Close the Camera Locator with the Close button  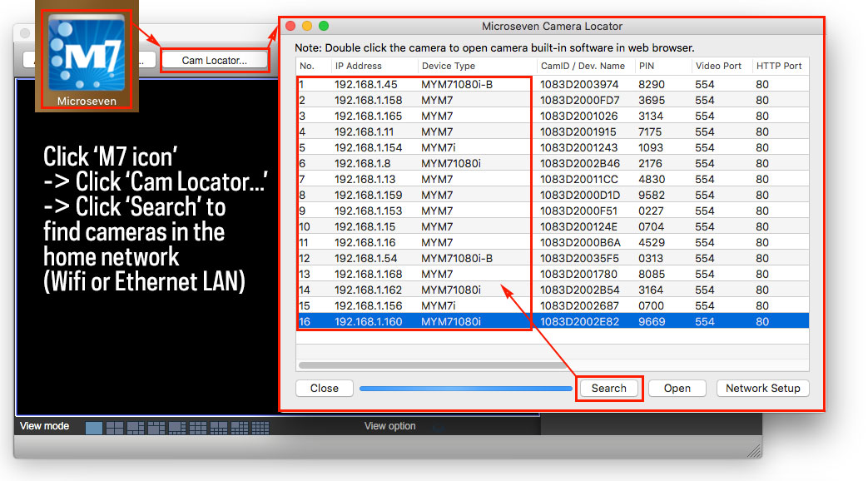tap(325, 388)
